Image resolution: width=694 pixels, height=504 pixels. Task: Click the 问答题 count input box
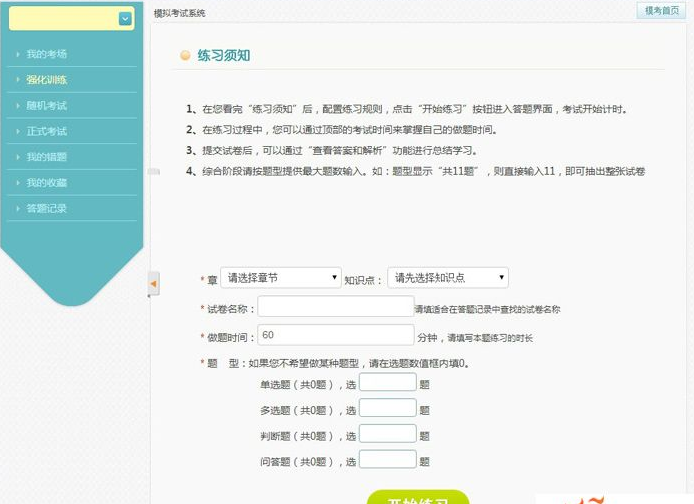point(388,459)
